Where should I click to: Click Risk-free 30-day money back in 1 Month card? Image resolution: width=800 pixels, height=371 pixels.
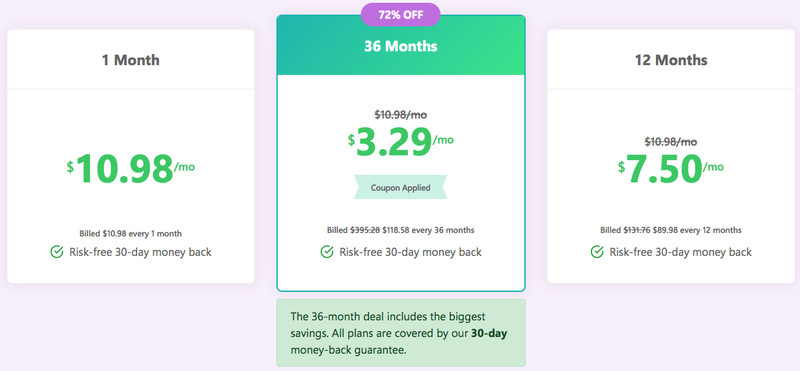[140, 252]
